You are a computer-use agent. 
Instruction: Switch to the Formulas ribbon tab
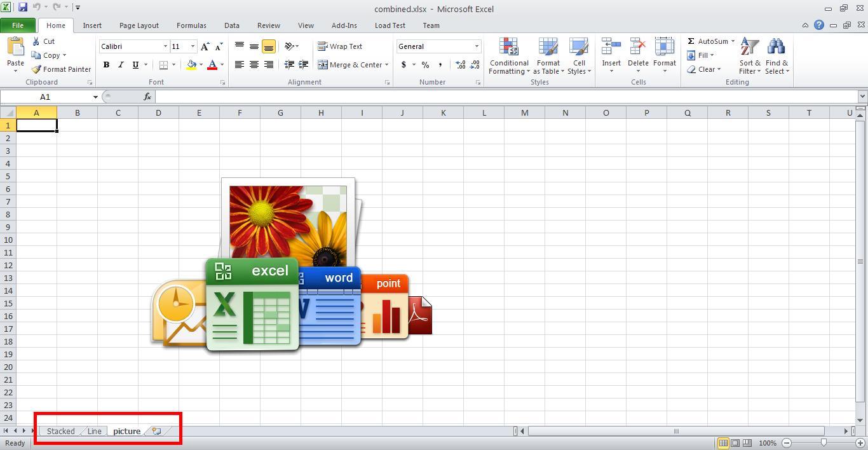pyautogui.click(x=191, y=25)
